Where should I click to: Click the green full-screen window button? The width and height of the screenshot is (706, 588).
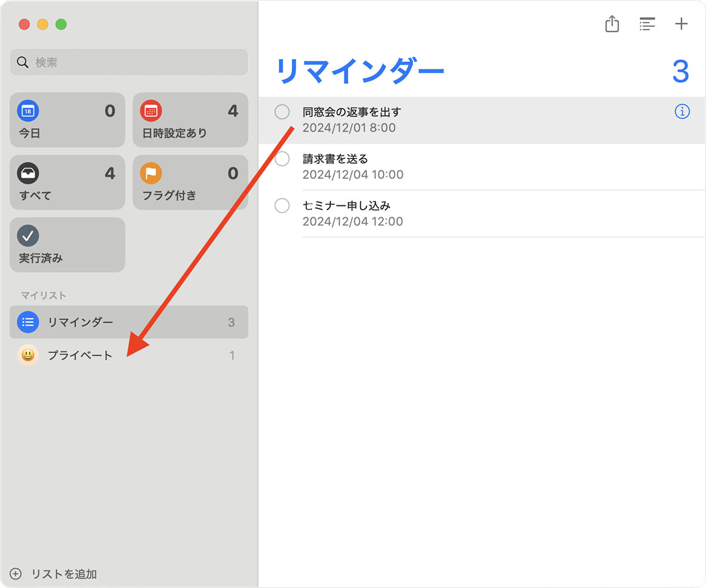click(x=61, y=24)
